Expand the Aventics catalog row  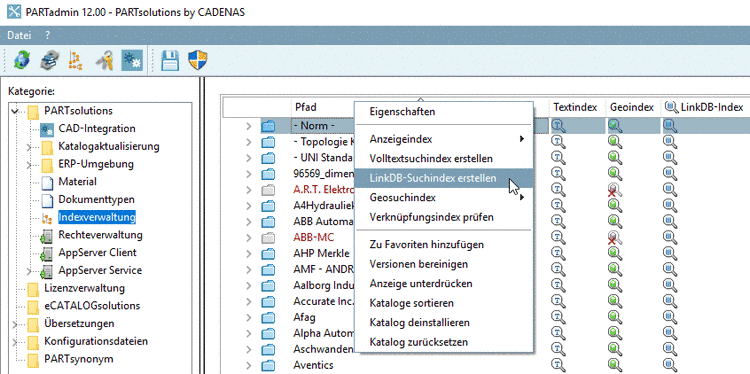249,366
